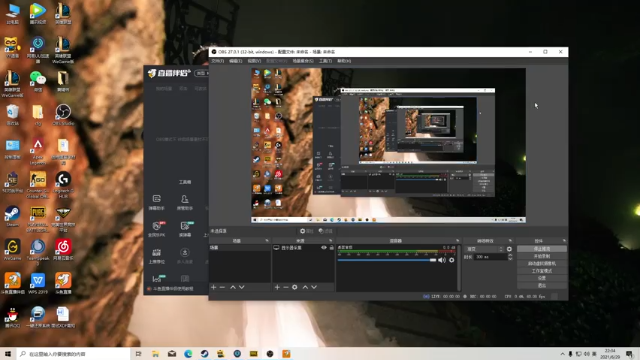Open the File menu in OBS
The height and width of the screenshot is (360, 640).
(x=218, y=61)
